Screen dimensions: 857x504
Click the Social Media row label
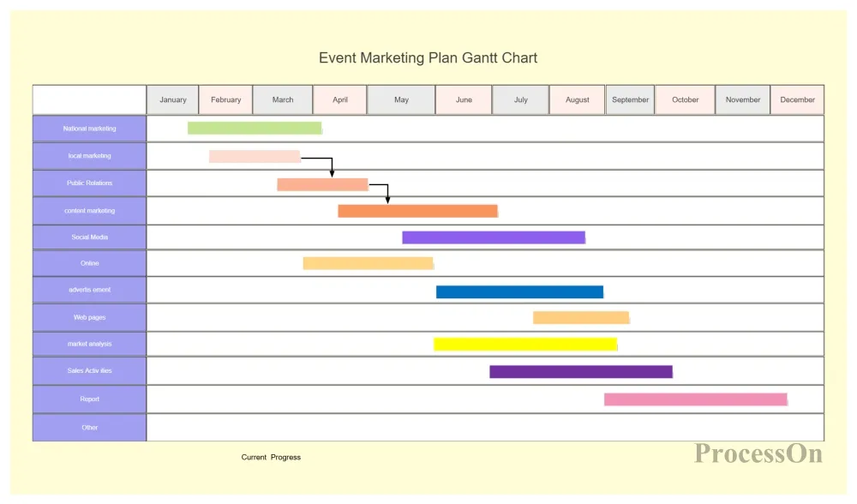pos(90,237)
